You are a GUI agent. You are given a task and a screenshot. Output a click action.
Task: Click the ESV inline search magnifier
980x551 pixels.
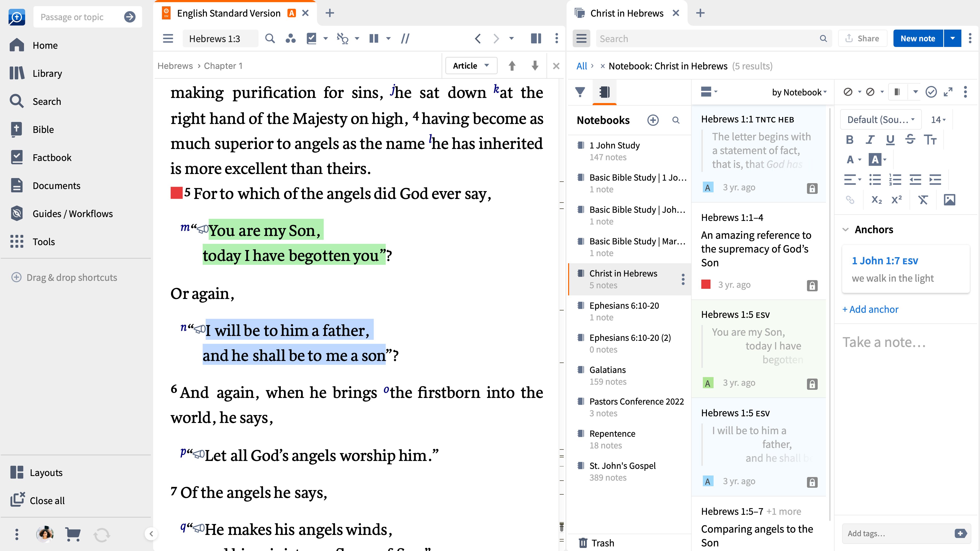pyautogui.click(x=270, y=39)
